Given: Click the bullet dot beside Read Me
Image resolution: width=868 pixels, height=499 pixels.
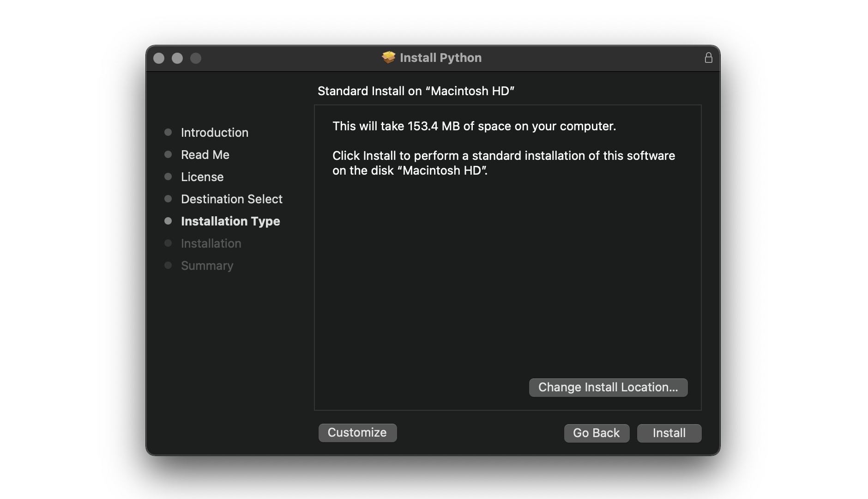Looking at the screenshot, I should (168, 154).
